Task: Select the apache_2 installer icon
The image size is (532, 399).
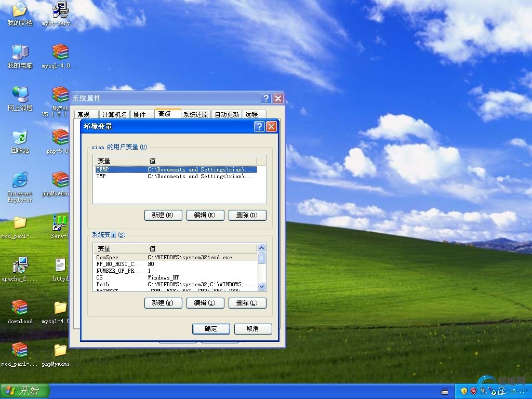Action: point(20,270)
